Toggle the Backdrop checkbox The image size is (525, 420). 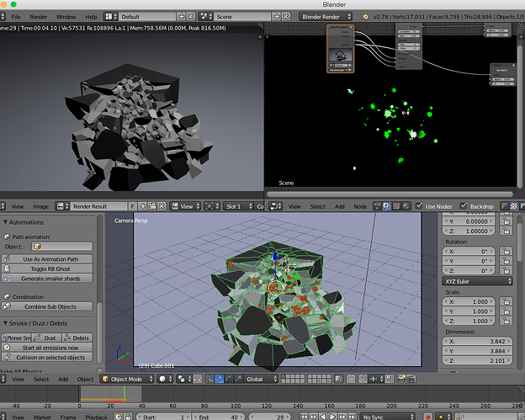click(x=464, y=206)
